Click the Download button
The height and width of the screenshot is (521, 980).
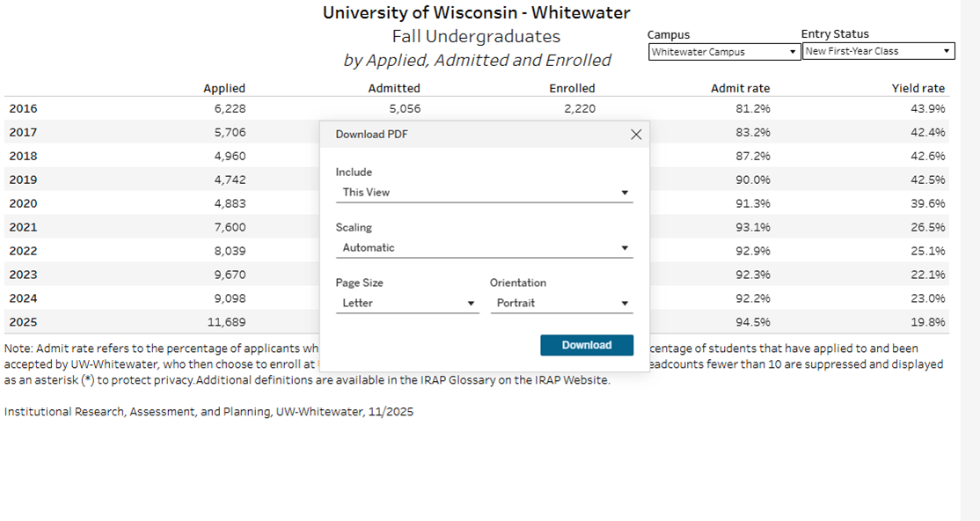586,345
